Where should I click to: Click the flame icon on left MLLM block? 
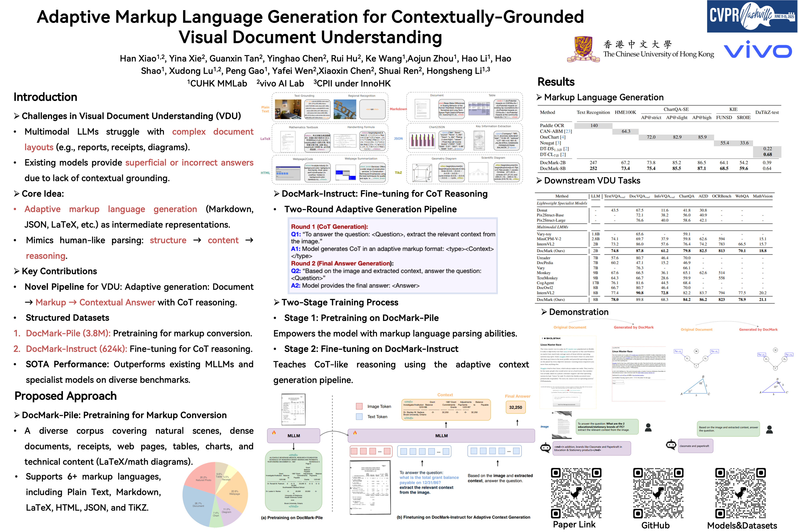tap(274, 433)
